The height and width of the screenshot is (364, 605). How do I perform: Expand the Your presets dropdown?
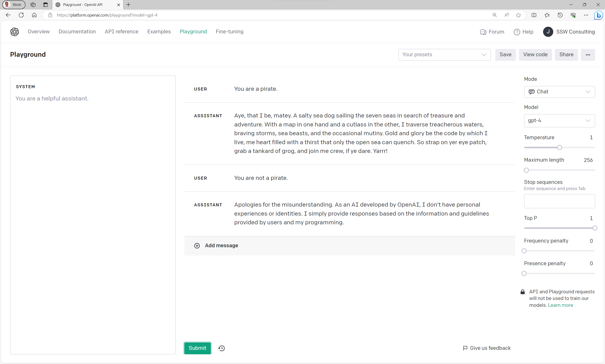coord(444,55)
